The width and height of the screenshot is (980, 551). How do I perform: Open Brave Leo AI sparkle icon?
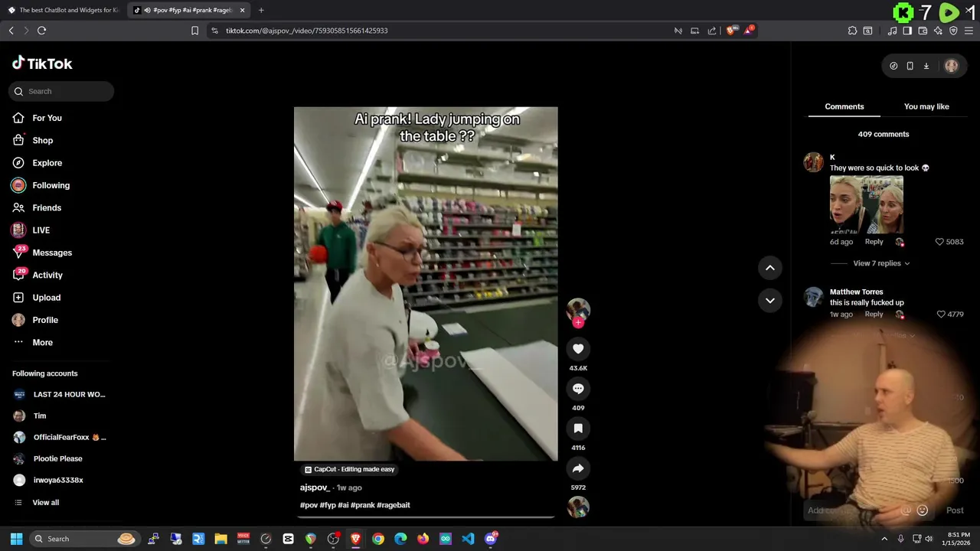click(x=938, y=31)
